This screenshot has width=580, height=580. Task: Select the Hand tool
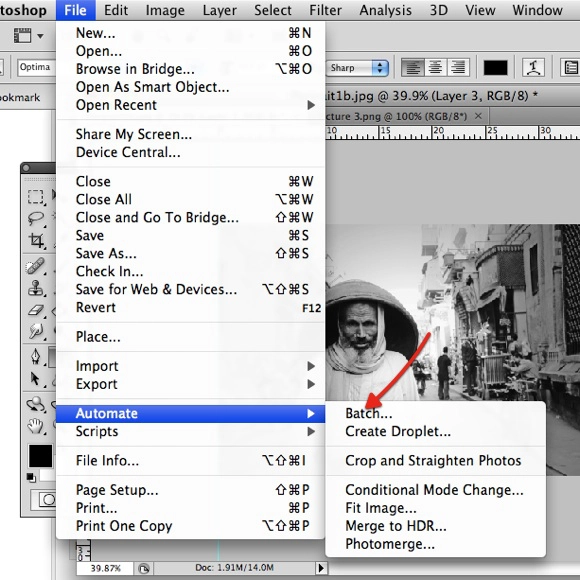[36, 426]
